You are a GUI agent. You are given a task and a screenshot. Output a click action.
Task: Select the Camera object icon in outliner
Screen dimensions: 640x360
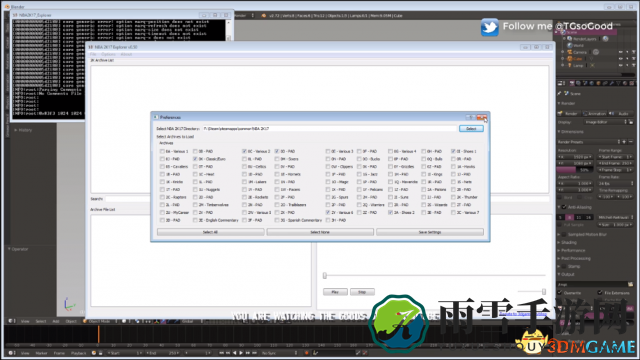(x=569, y=52)
